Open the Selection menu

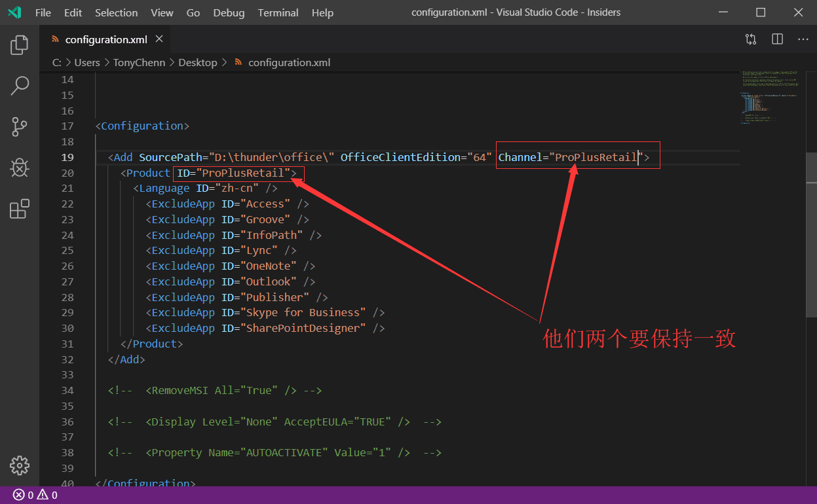[117, 12]
